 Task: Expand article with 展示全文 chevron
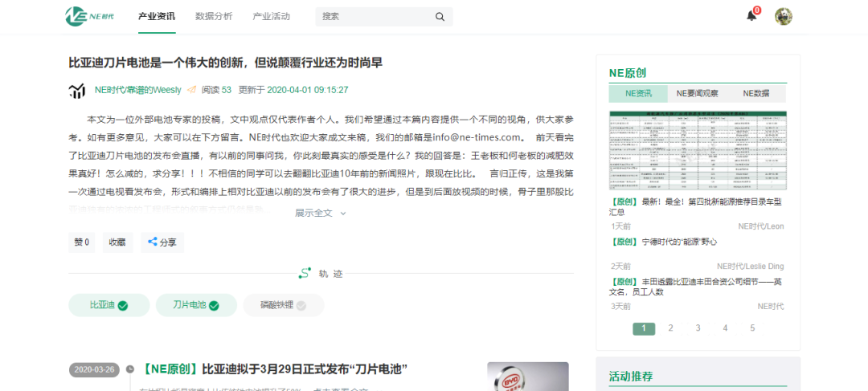pos(343,214)
